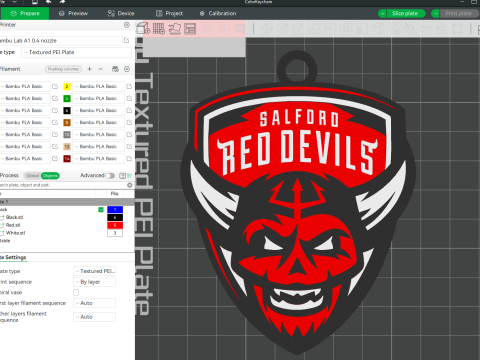This screenshot has width=480, height=360.
Task: Click the orange filament 8 color swatch
Action: (67, 122)
